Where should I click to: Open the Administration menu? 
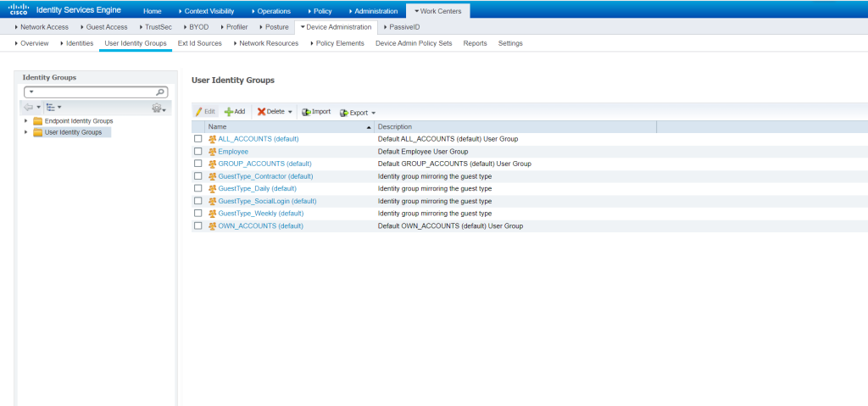pos(373,11)
